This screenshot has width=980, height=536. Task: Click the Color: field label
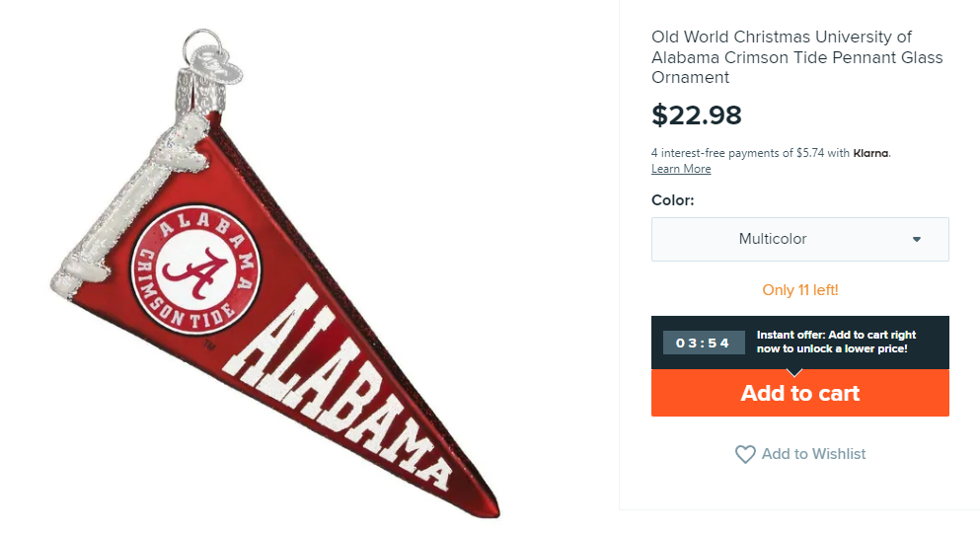click(673, 200)
